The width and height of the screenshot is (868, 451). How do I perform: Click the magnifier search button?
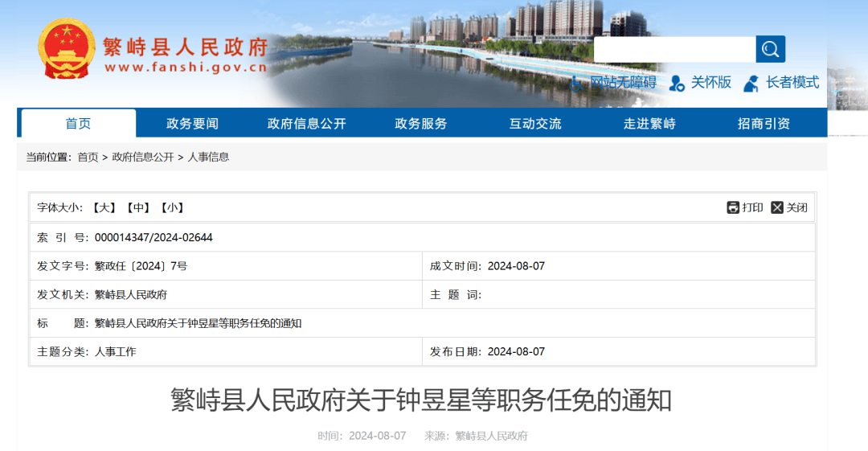(771, 49)
